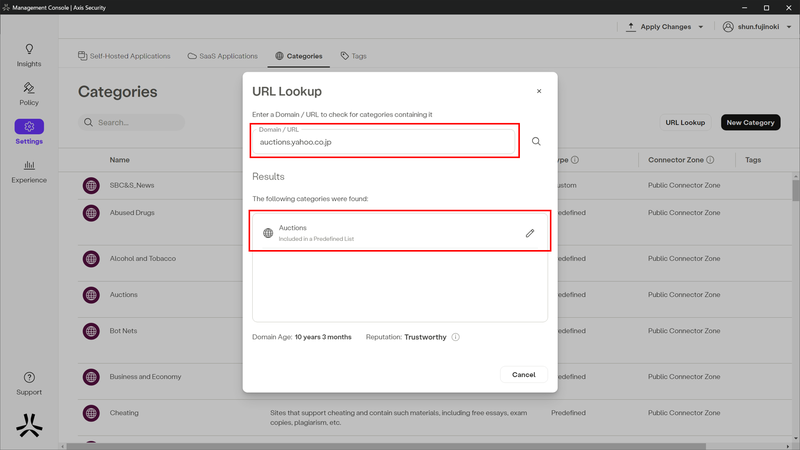Click the globe icon in Auctions result

[x=268, y=233]
